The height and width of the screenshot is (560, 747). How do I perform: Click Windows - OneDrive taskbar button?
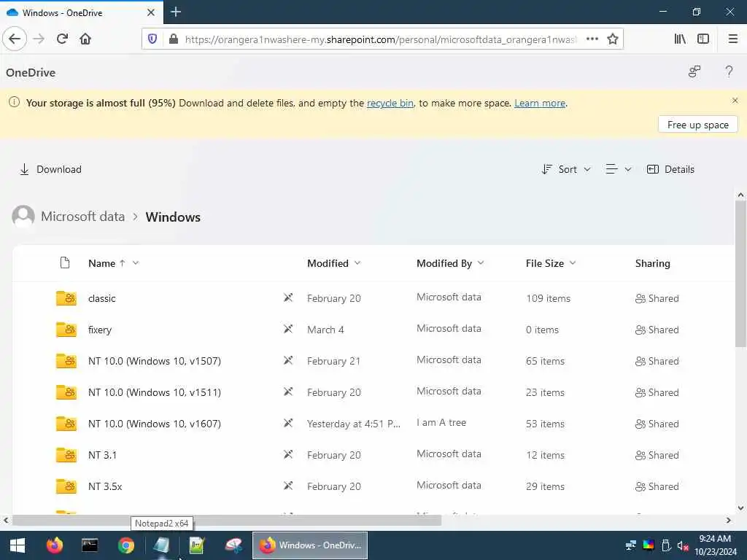pyautogui.click(x=310, y=545)
